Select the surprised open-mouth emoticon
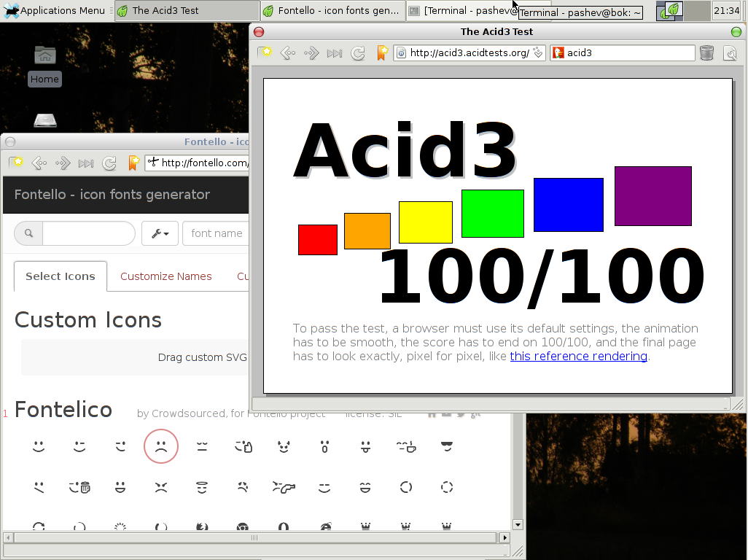Image resolution: width=748 pixels, height=560 pixels. pyautogui.click(x=324, y=446)
